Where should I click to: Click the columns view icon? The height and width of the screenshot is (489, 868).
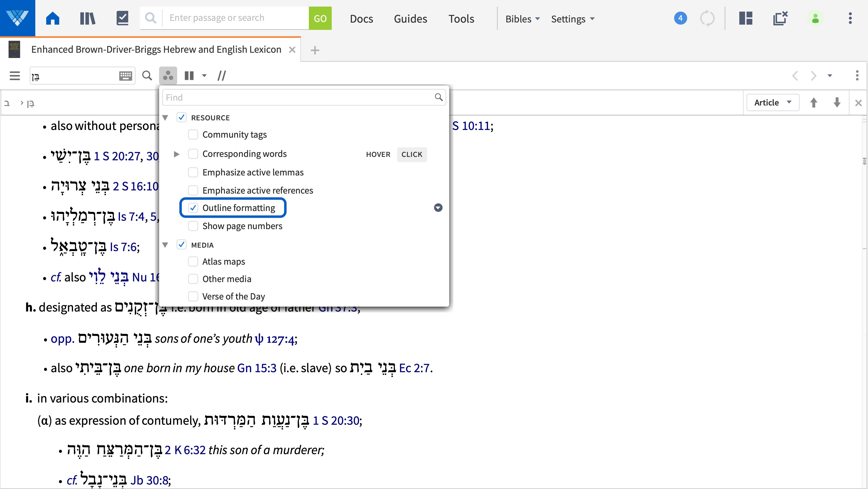tap(189, 75)
